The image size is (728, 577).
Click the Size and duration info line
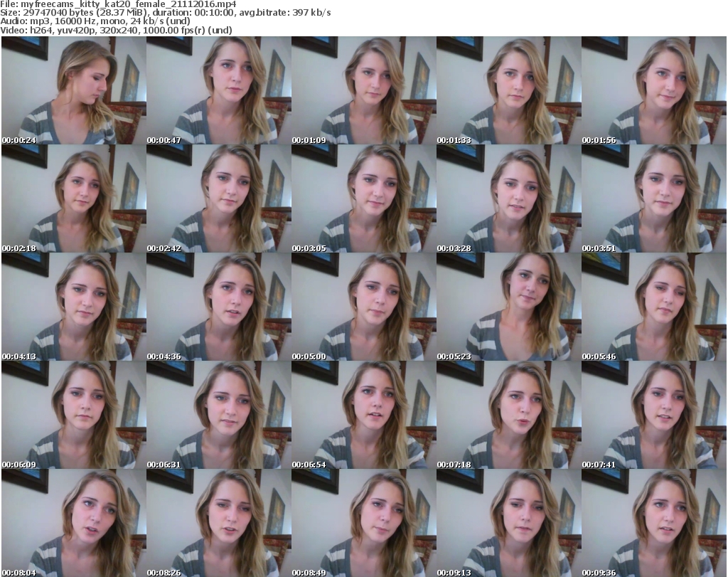165,13
